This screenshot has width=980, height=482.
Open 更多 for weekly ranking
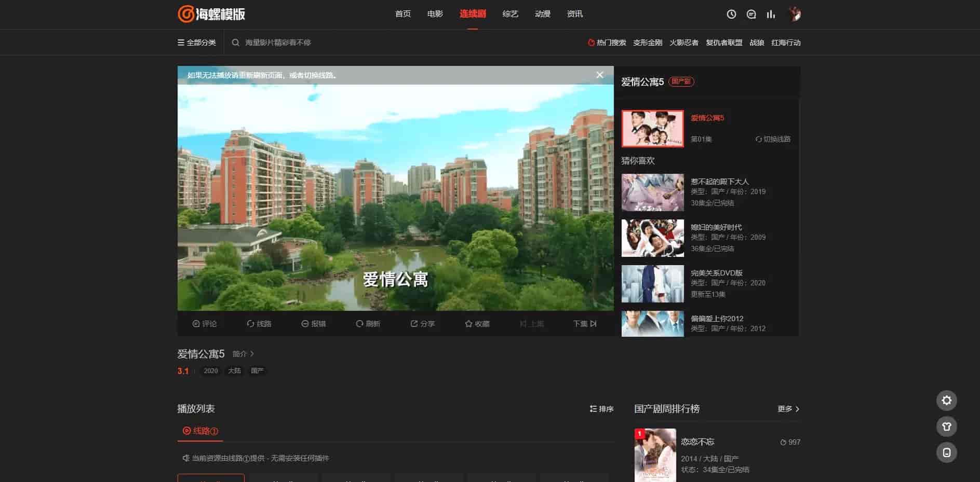tap(788, 409)
